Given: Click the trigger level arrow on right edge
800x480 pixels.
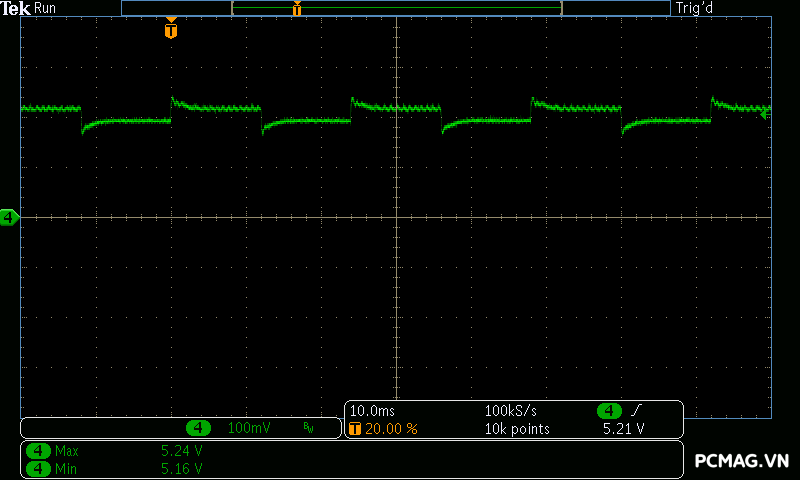Looking at the screenshot, I should [765, 114].
